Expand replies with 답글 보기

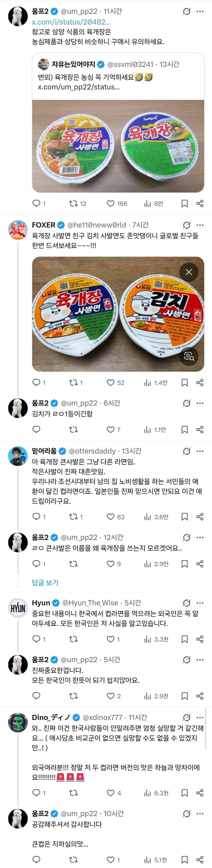coord(45,583)
